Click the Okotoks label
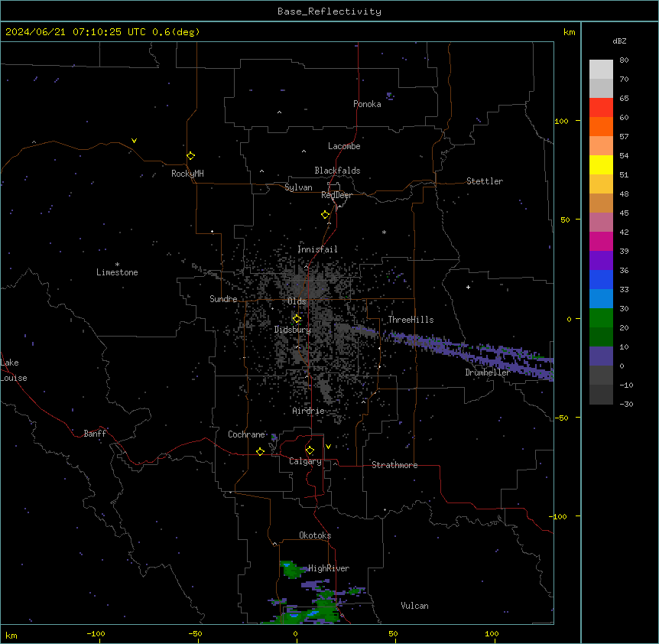This screenshot has width=659, height=644. 315,535
